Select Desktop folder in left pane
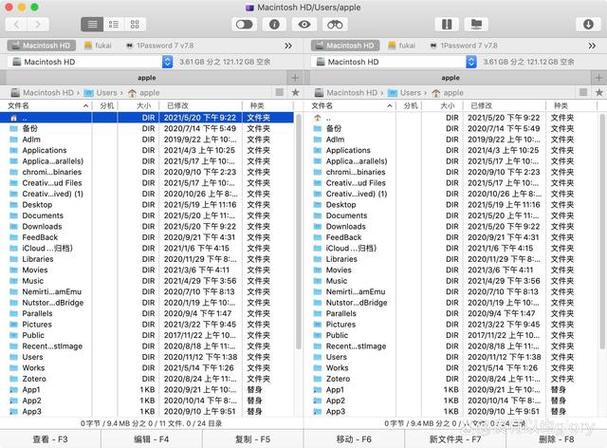Image resolution: width=607 pixels, height=448 pixels. (147, 204)
